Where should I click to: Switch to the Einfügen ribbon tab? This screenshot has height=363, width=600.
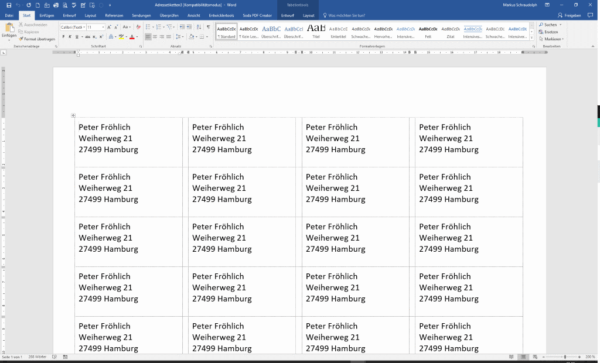(47, 15)
